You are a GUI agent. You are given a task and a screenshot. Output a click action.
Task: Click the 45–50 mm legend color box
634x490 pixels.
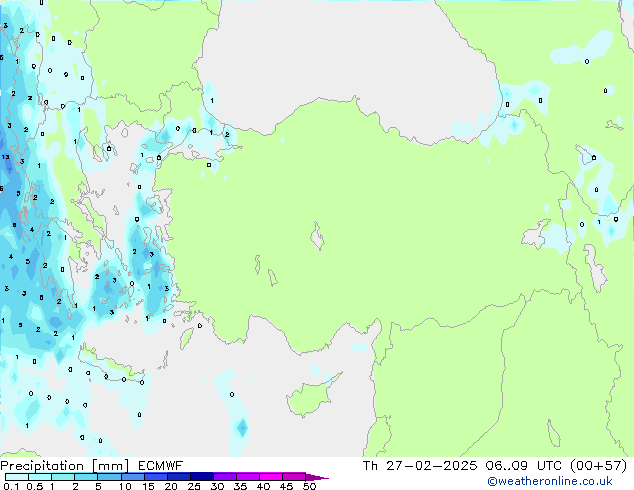[294, 477]
